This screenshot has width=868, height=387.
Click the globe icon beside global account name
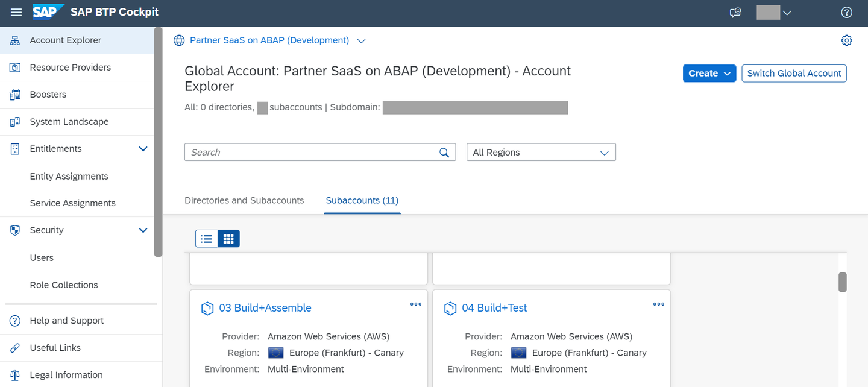(179, 40)
